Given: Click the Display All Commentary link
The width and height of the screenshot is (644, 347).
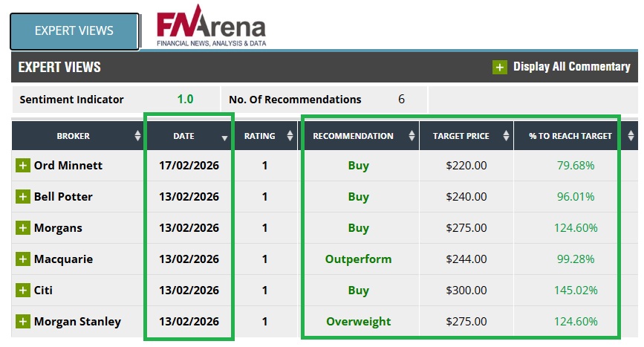Looking at the screenshot, I should (571, 67).
